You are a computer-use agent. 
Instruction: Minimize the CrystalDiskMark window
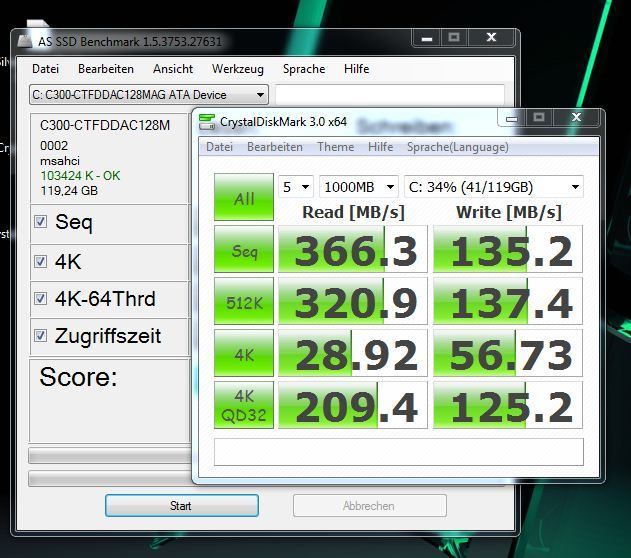[511, 118]
